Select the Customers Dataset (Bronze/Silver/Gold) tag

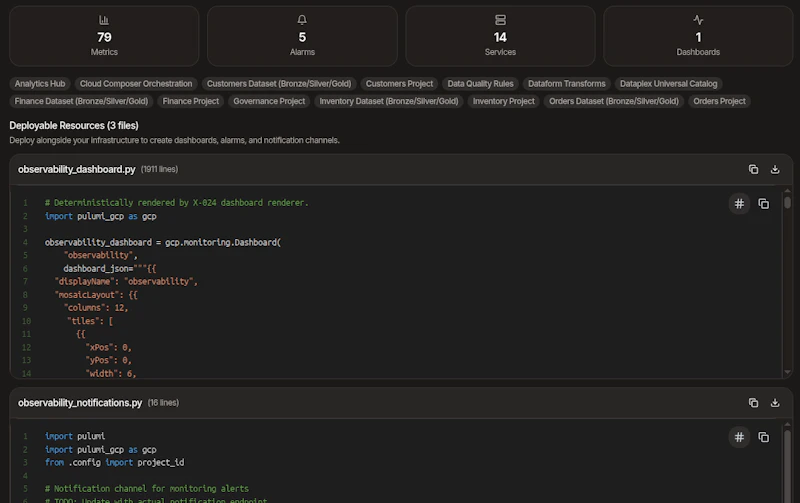pyautogui.click(x=279, y=84)
